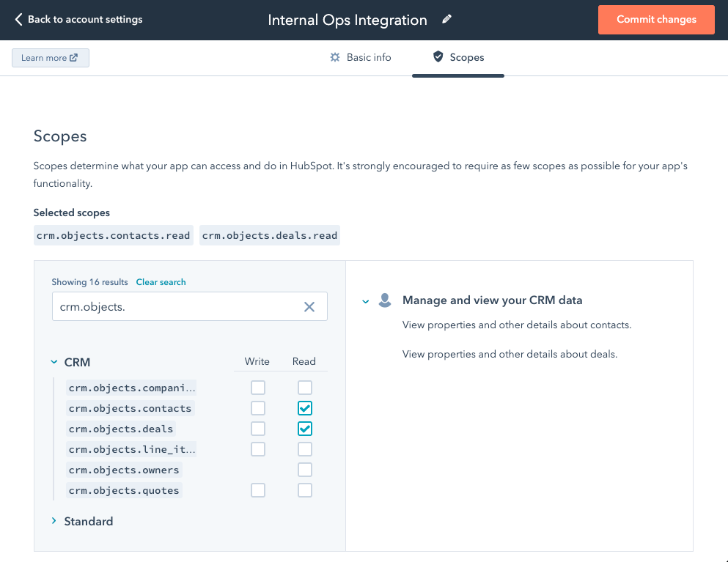The image size is (728, 562).
Task: Click the Commit changes button
Action: tap(655, 20)
